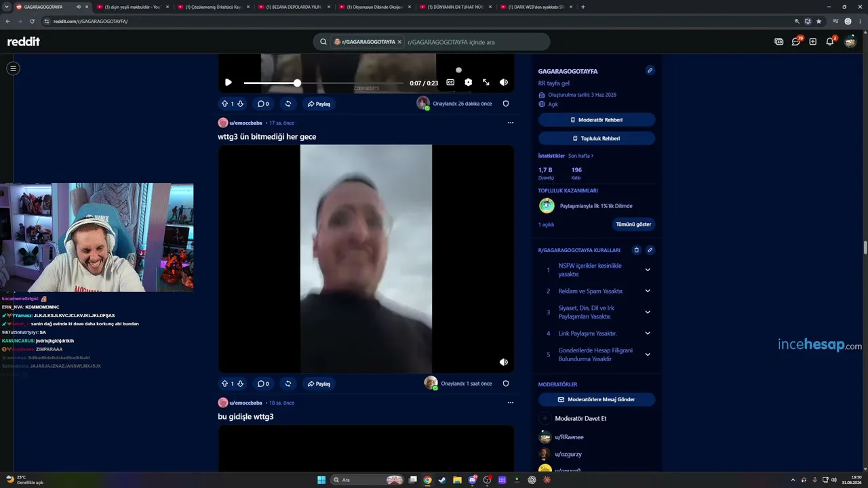Viewport: 868px width, 488px height.
Task: Downvote the "wttg3 ün bitmediği her gece" post
Action: click(240, 384)
